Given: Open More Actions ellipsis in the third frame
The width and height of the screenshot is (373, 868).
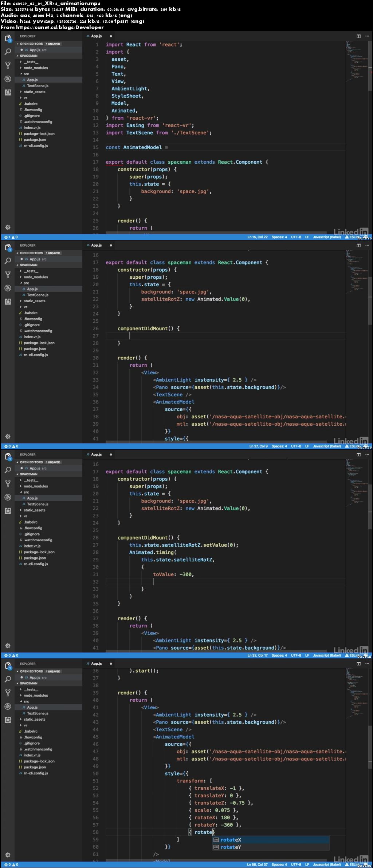Looking at the screenshot, I should point(367,454).
